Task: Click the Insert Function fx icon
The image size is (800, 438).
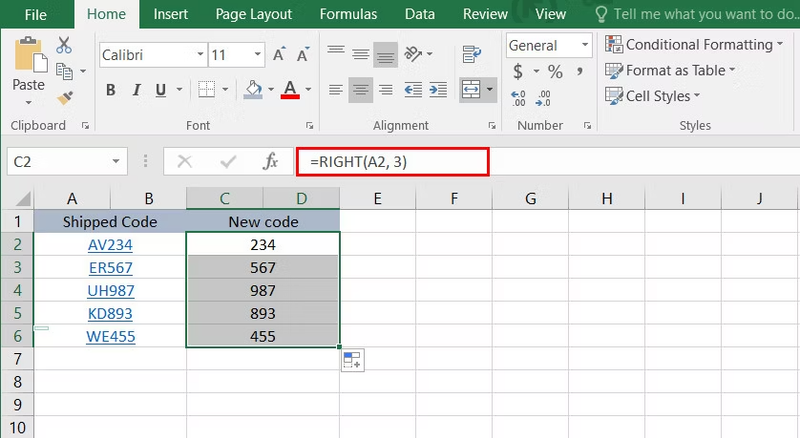Action: (270, 161)
